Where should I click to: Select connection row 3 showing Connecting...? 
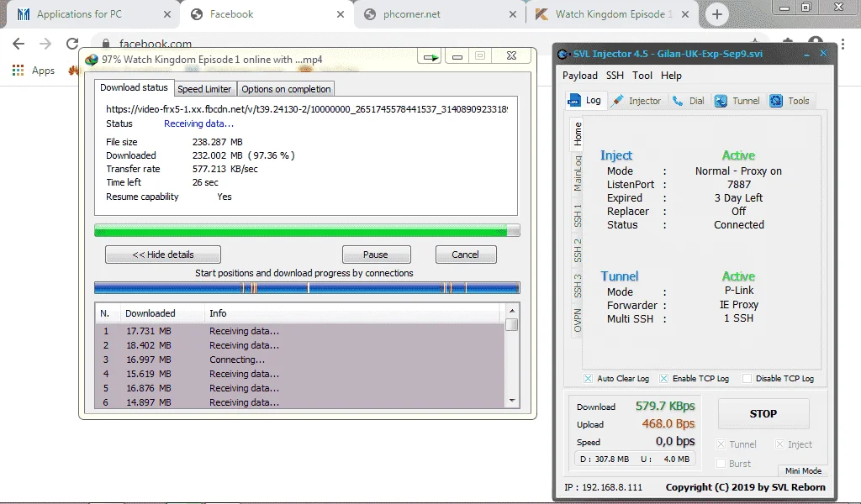tap(300, 360)
